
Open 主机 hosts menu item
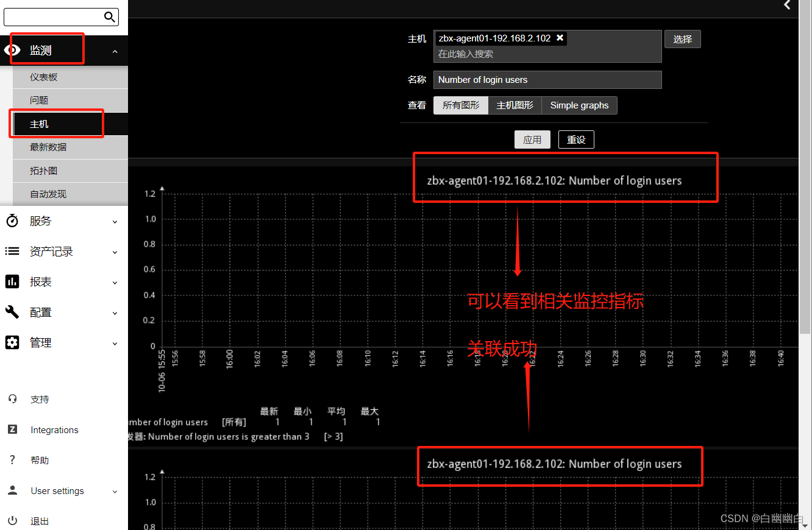[x=70, y=124]
